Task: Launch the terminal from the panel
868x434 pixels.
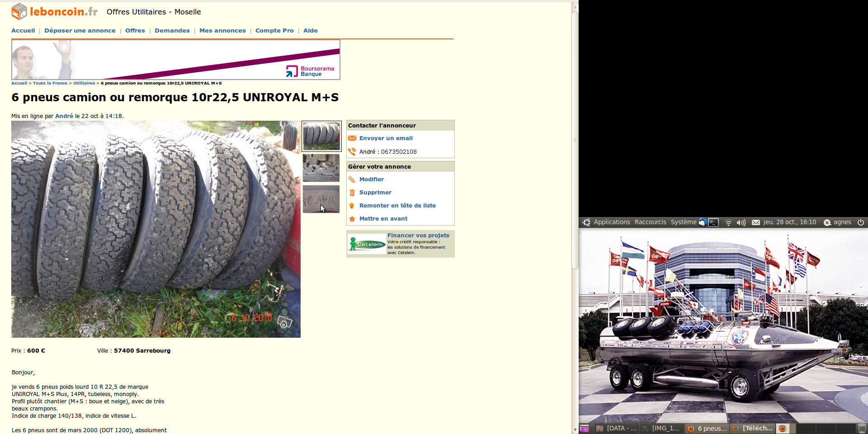Action: tap(713, 222)
